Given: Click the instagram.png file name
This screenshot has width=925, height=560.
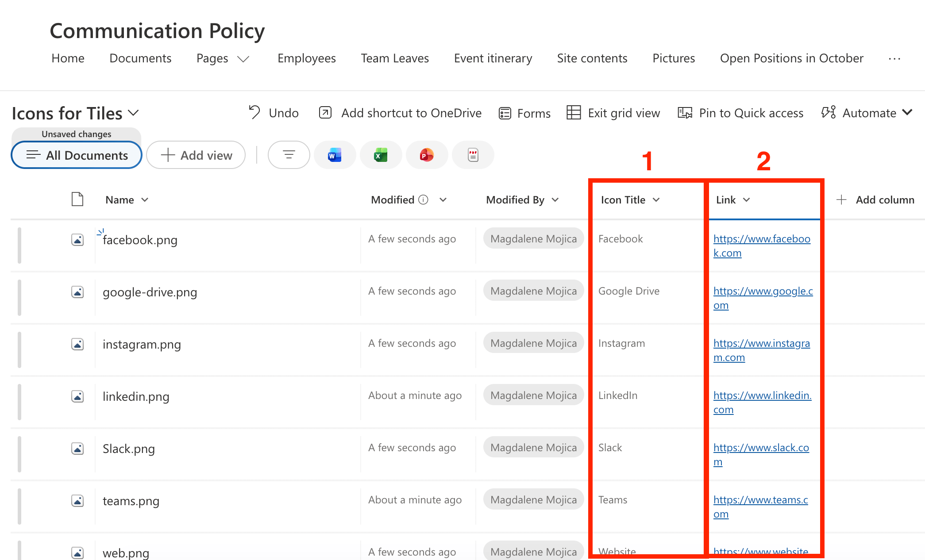Looking at the screenshot, I should pyautogui.click(x=142, y=345).
